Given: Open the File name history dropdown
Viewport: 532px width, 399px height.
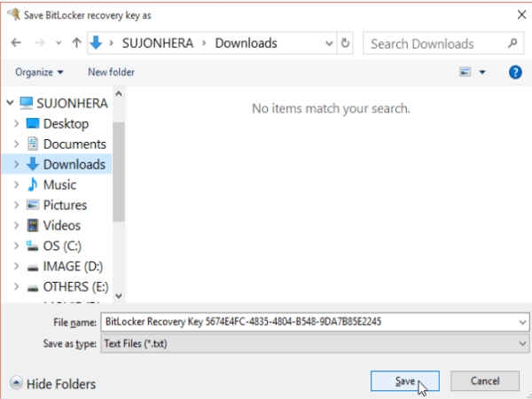Looking at the screenshot, I should [x=522, y=322].
